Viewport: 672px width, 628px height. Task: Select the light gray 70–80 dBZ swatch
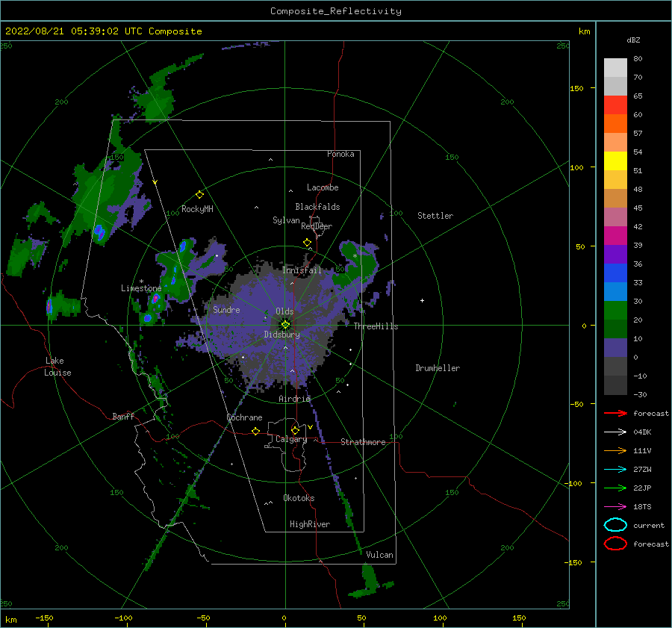tap(615, 68)
